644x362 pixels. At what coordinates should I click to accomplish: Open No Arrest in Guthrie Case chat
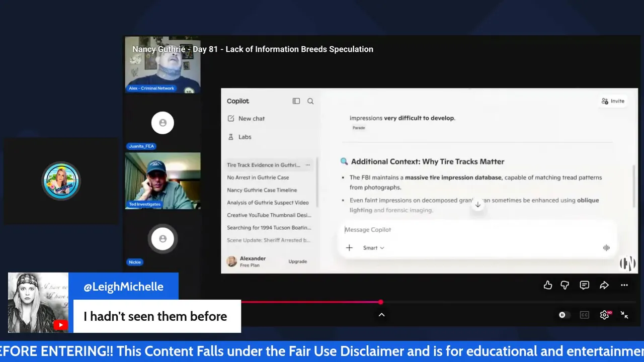258,177
